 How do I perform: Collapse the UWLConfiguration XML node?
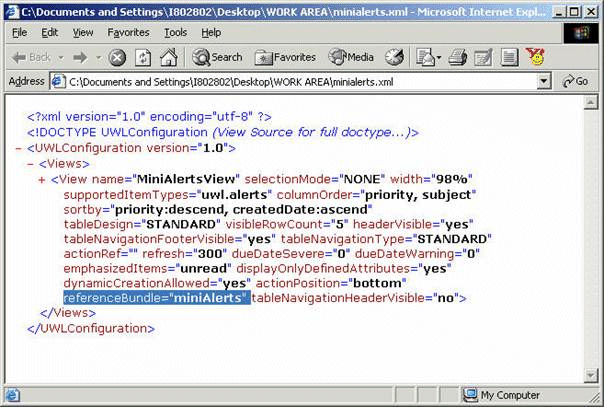19,148
